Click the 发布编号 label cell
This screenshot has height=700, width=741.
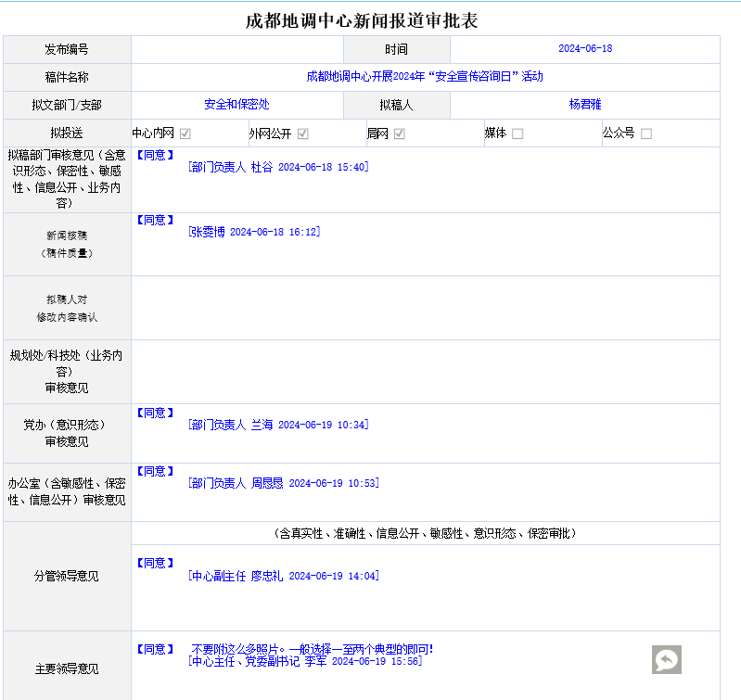(67, 49)
